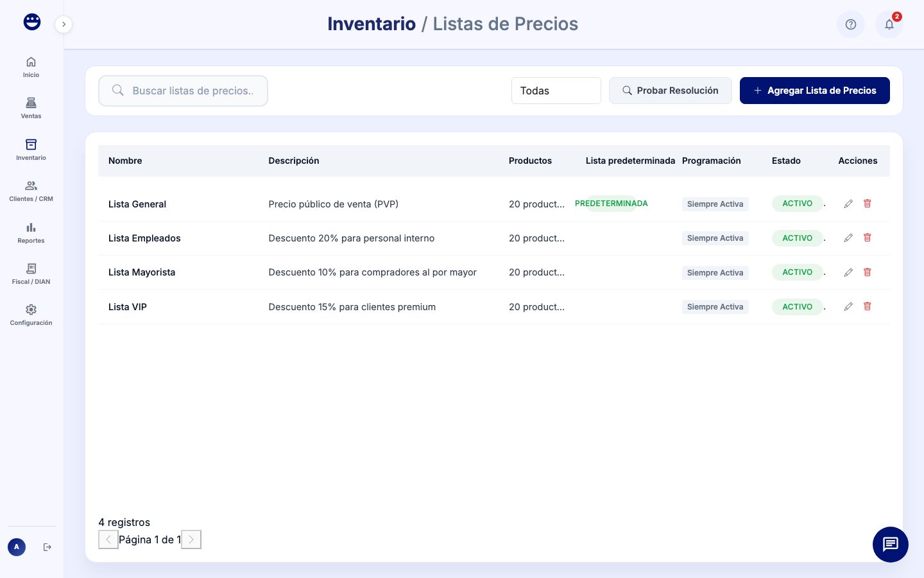Click the Probar Resolución button
The width and height of the screenshot is (924, 578).
pos(670,91)
